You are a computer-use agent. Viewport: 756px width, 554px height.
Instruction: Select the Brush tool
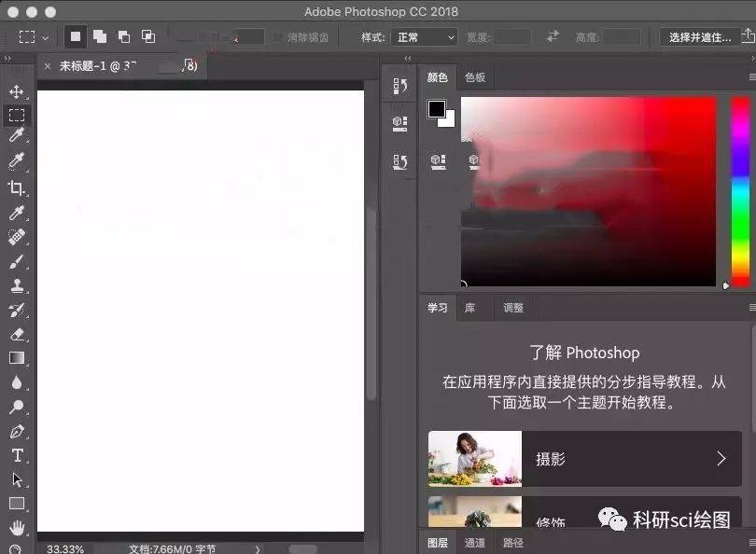(x=17, y=261)
